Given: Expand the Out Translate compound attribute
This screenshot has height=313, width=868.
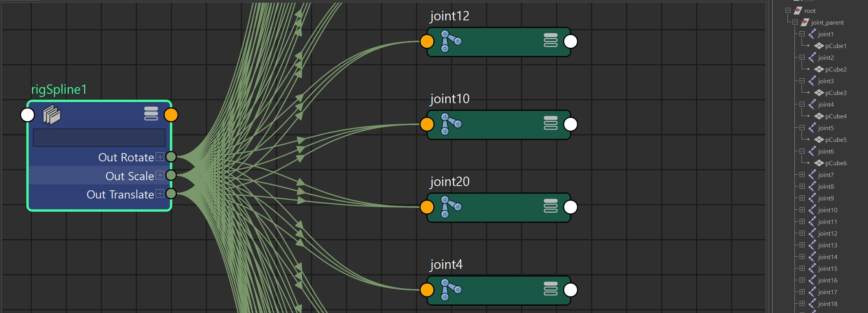Looking at the screenshot, I should (160, 193).
